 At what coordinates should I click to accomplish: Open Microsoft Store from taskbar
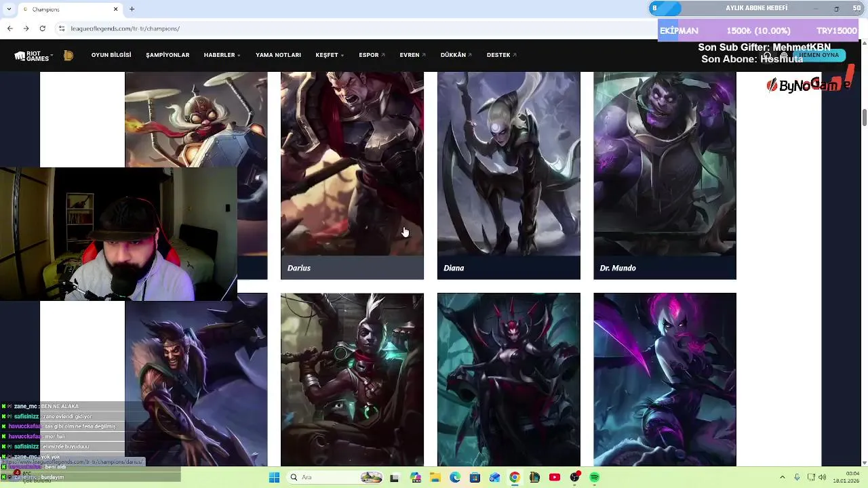[x=475, y=478]
